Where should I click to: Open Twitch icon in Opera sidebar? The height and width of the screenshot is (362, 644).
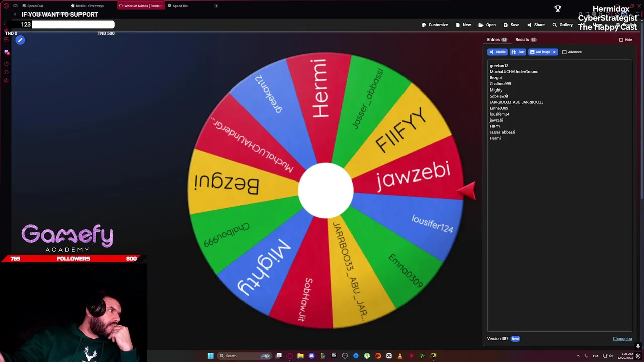(x=6, y=52)
